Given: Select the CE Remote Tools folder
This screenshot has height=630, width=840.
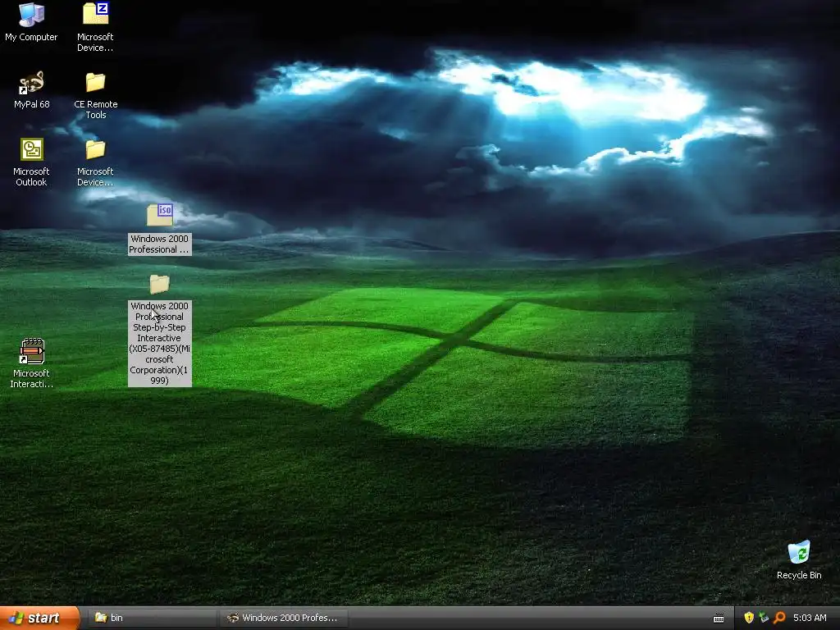Looking at the screenshot, I should pos(95,82).
